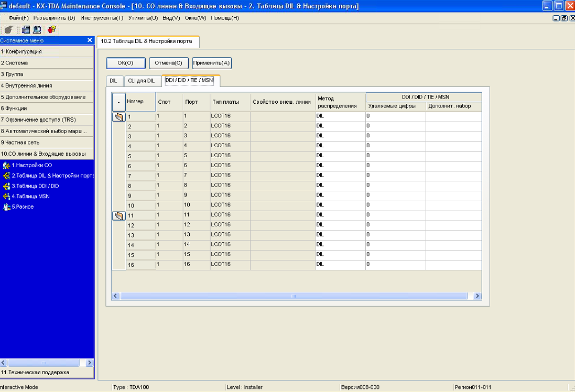
Task: Switch to the CLI для DIL tab
Action: click(x=142, y=81)
